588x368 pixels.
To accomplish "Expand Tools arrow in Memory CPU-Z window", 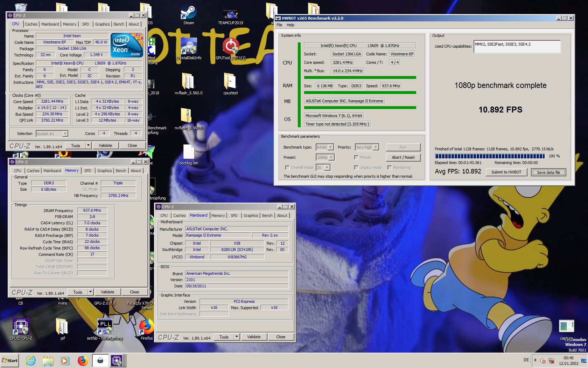I will pyautogui.click(x=90, y=292).
